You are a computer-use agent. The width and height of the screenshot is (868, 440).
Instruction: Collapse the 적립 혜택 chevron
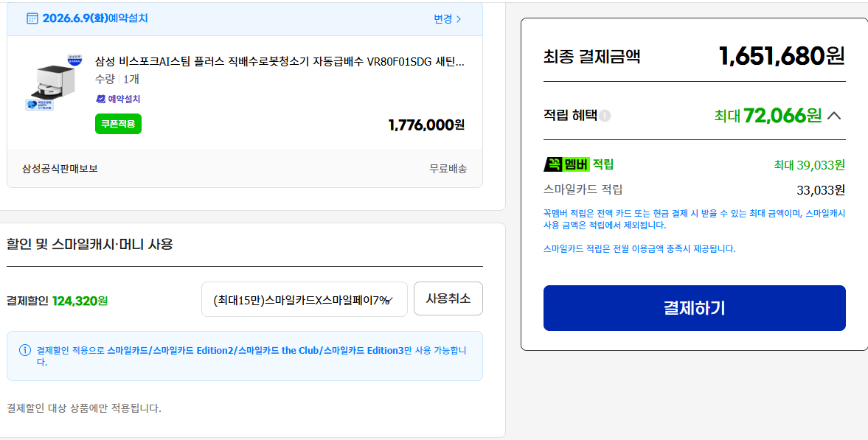coord(834,116)
